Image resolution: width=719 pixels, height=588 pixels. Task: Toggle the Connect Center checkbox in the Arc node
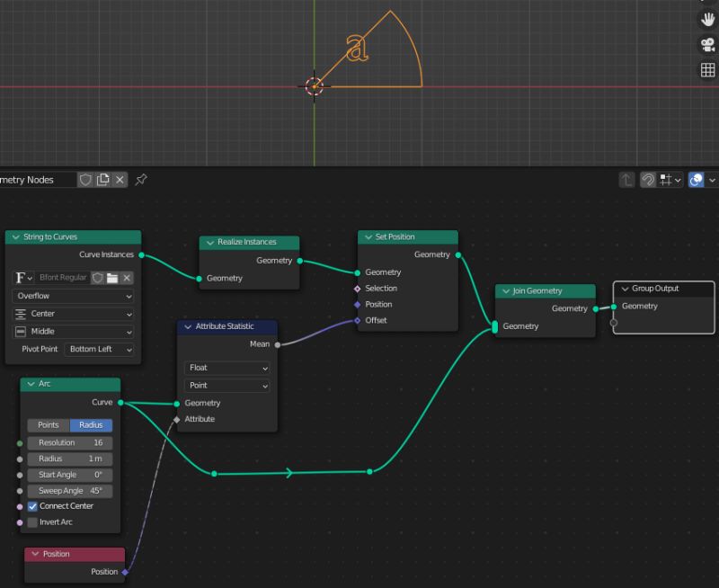[33, 506]
